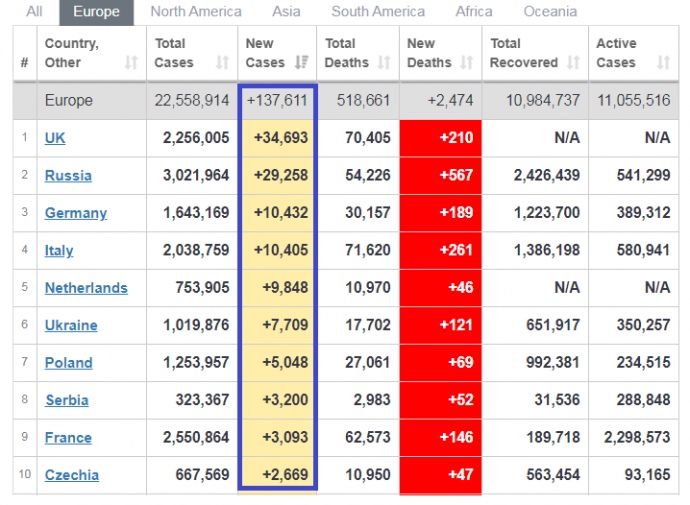Click the New Deaths sort arrows icon

[x=466, y=63]
